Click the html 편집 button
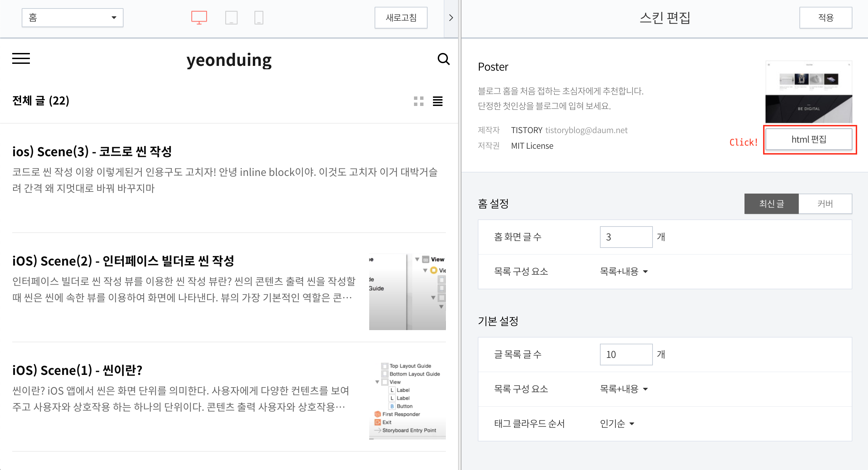This screenshot has height=470, width=868. (809, 139)
